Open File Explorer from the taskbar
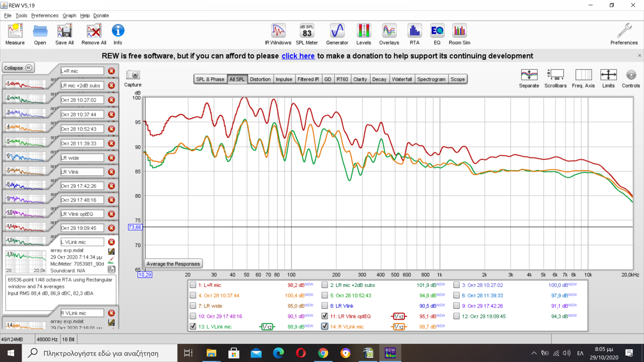Image resolution: width=644 pixels, height=362 pixels. click(x=211, y=353)
